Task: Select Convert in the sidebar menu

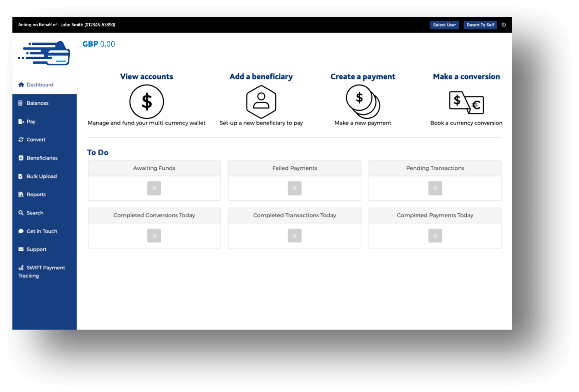Action: click(x=36, y=140)
